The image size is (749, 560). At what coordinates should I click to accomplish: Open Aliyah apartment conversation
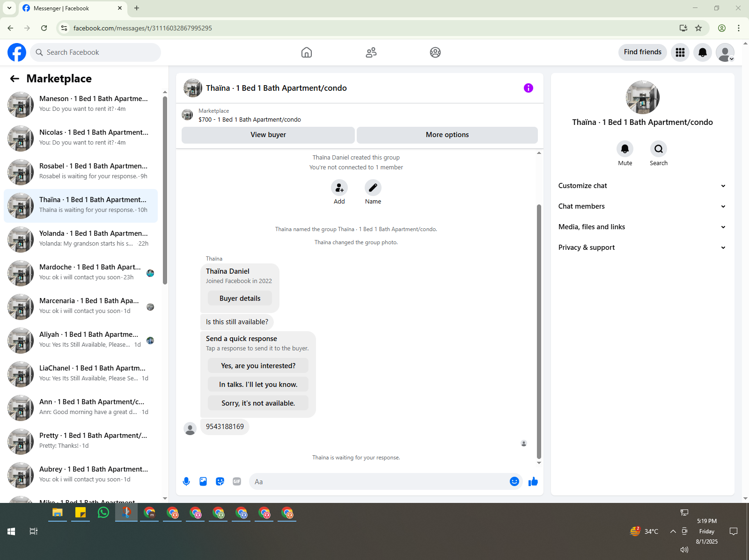click(81, 341)
